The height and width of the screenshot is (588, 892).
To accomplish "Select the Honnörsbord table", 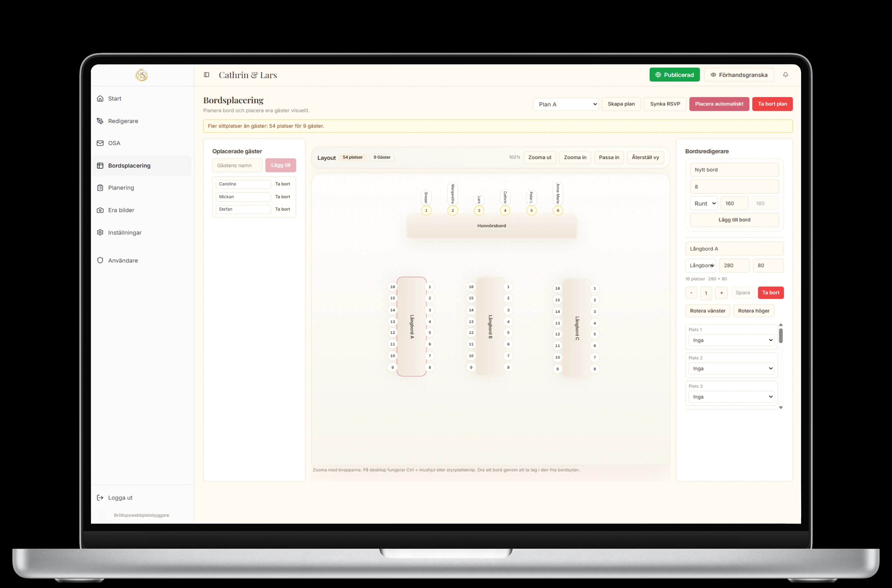I will point(492,226).
